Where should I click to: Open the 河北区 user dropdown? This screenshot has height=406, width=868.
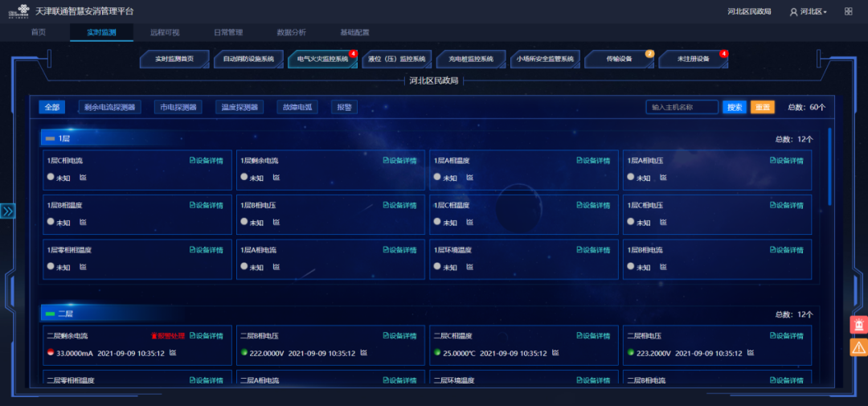pyautogui.click(x=808, y=11)
